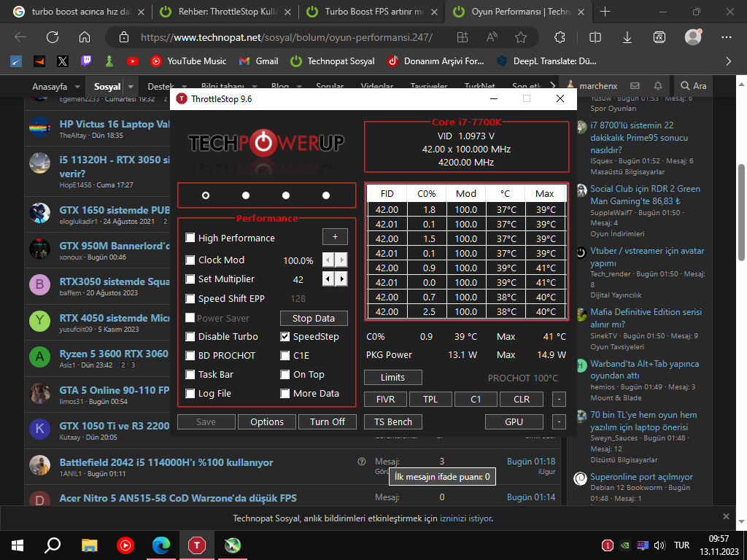Open browser extensions puzzle icon
747x560 pixels.
click(x=560, y=37)
